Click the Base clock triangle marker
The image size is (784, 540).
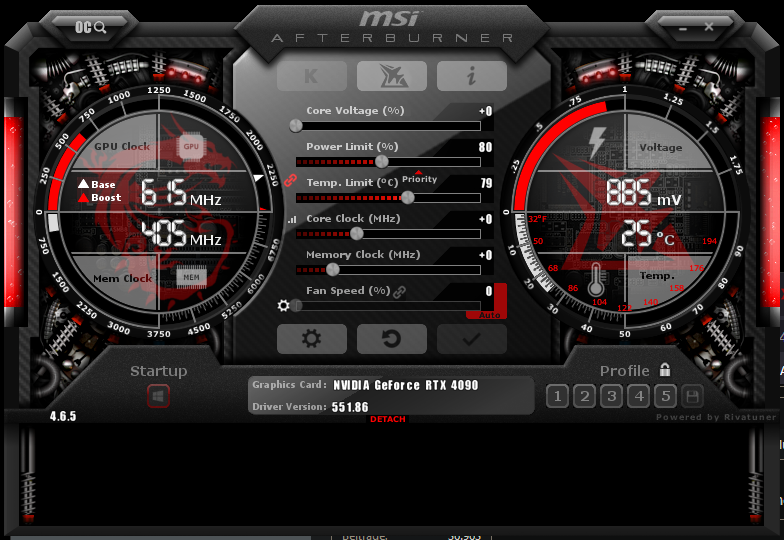click(84, 184)
